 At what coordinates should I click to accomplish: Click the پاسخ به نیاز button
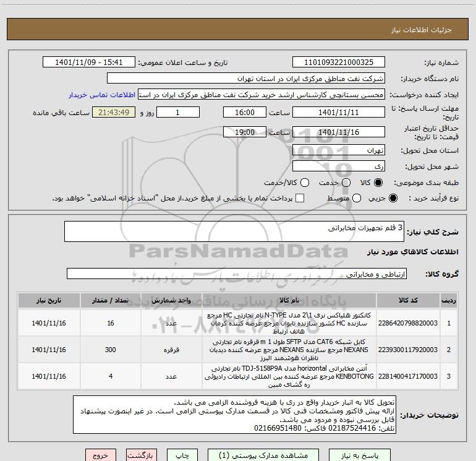[360, 455]
